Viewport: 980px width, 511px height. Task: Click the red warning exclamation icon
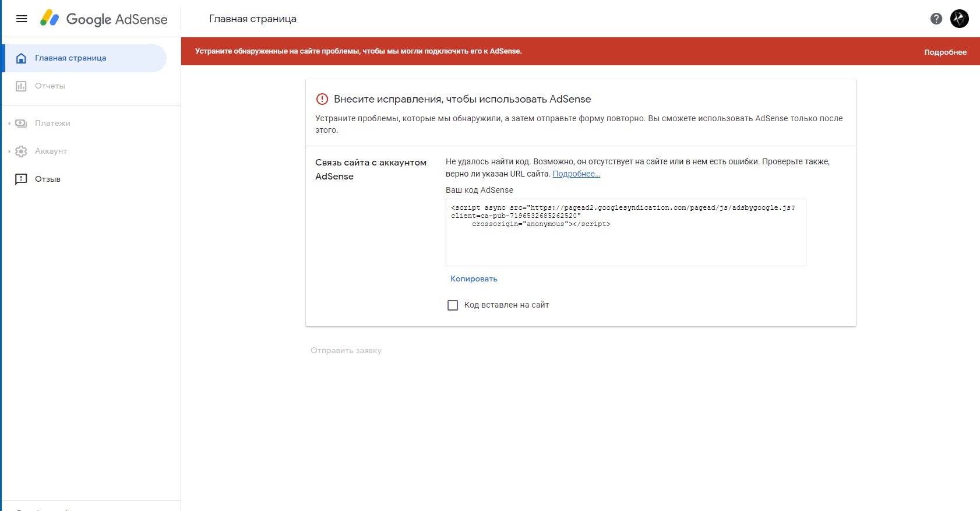322,99
